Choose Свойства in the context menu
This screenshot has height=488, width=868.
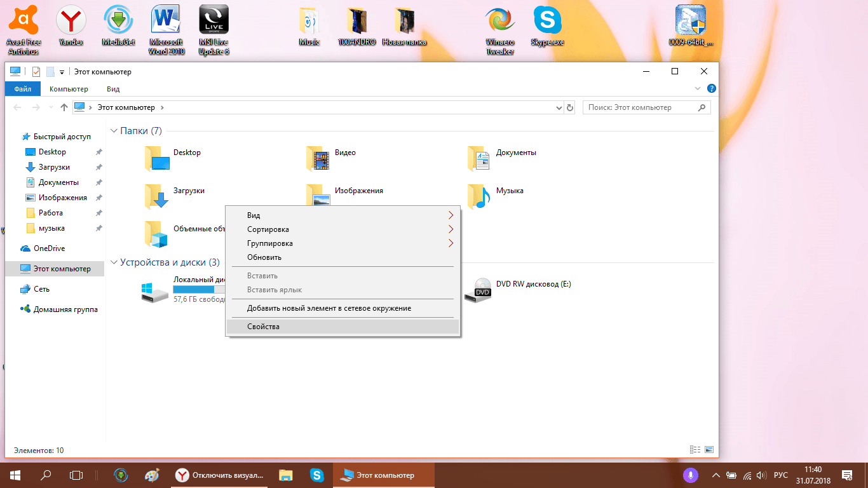point(344,327)
